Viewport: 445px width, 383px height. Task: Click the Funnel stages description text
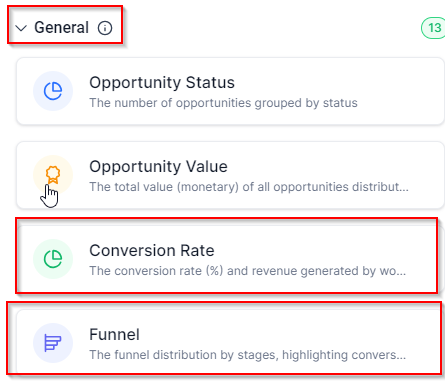tap(248, 355)
